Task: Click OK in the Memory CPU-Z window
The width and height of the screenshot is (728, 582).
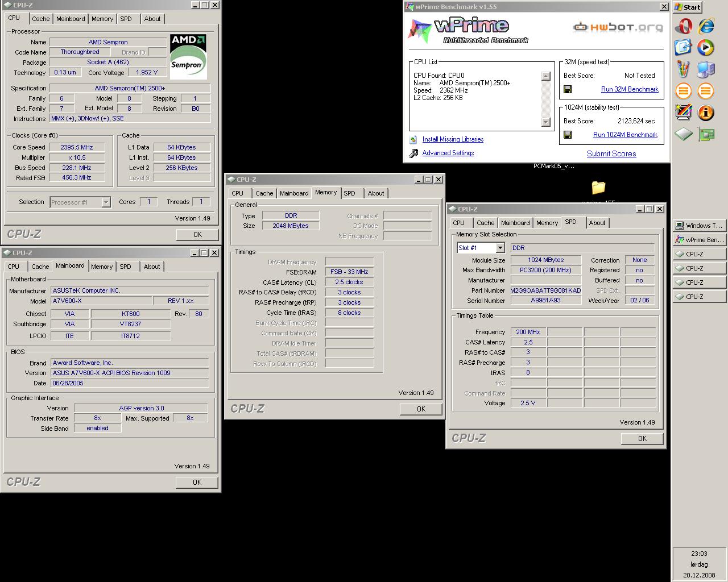Action: (x=421, y=409)
